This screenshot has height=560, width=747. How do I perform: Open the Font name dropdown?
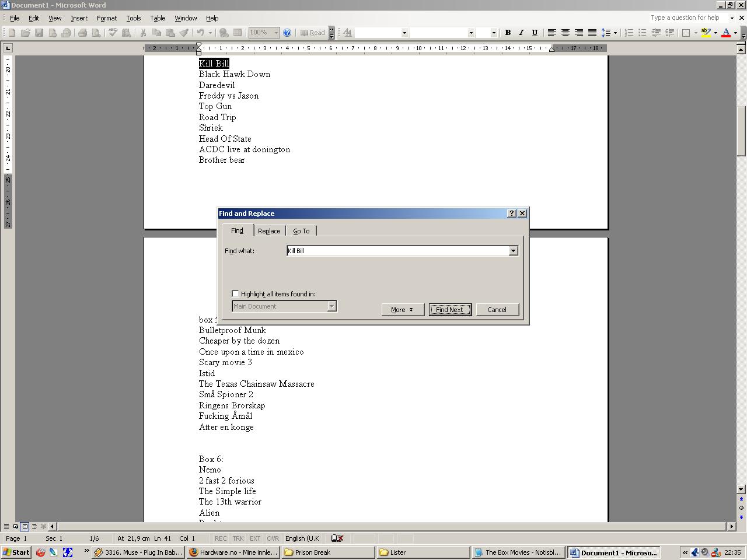pyautogui.click(x=471, y=33)
